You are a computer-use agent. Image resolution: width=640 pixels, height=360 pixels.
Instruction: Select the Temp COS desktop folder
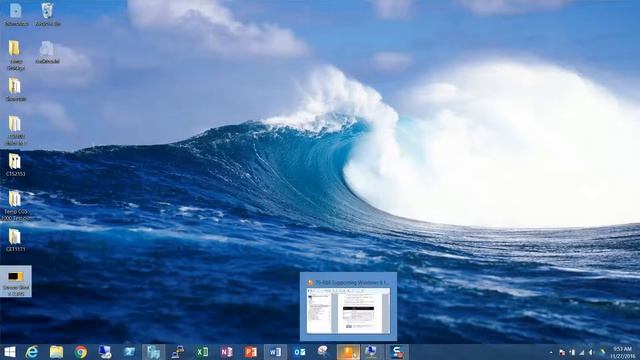[16, 206]
